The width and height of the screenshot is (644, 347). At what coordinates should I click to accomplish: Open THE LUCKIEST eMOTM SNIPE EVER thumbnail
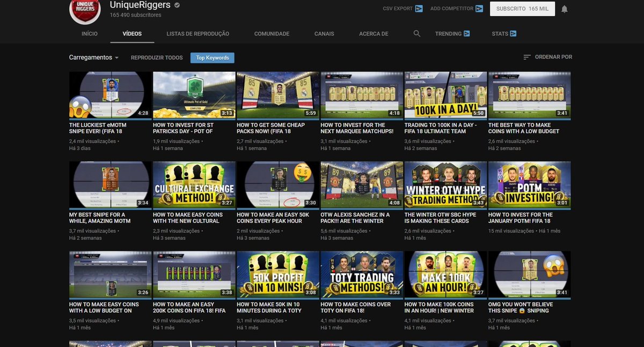[x=111, y=95]
